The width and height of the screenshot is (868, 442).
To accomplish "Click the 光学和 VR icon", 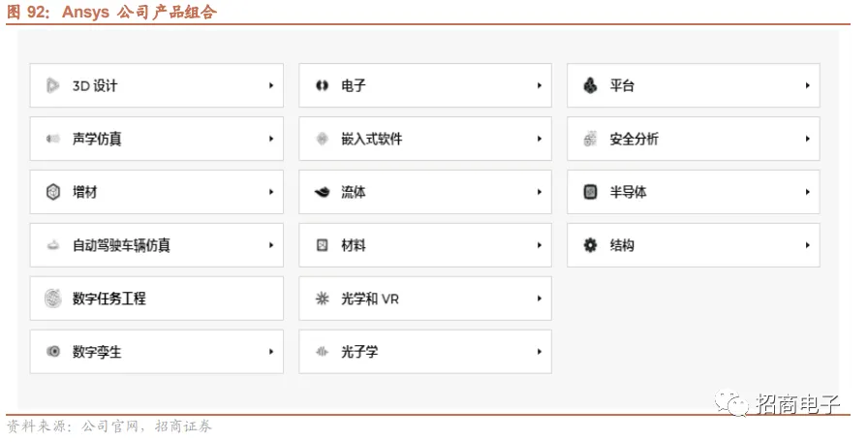I will point(322,299).
